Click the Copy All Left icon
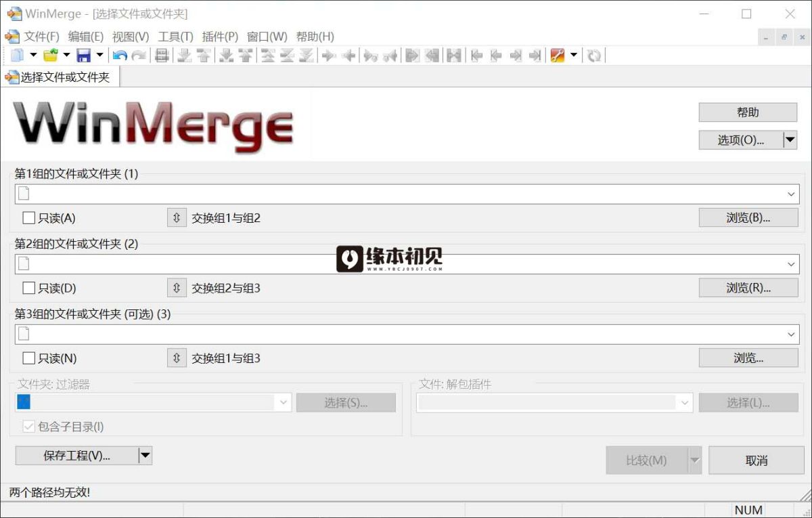Viewport: 812px width, 518px height. 432,56
